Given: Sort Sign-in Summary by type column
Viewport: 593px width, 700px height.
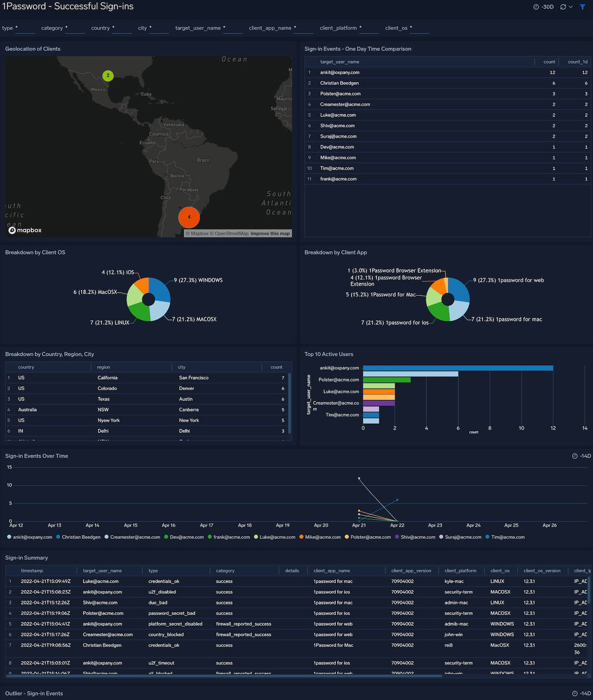Looking at the screenshot, I should (x=153, y=571).
